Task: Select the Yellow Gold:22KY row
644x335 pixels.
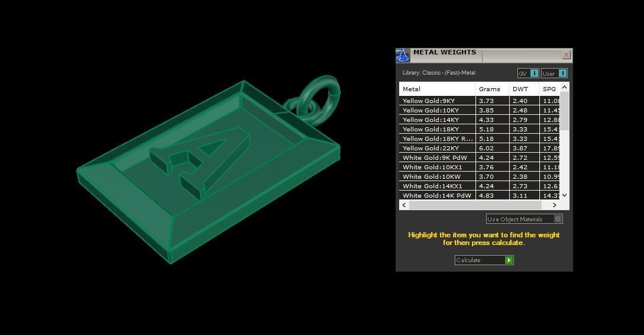Action: click(x=479, y=148)
